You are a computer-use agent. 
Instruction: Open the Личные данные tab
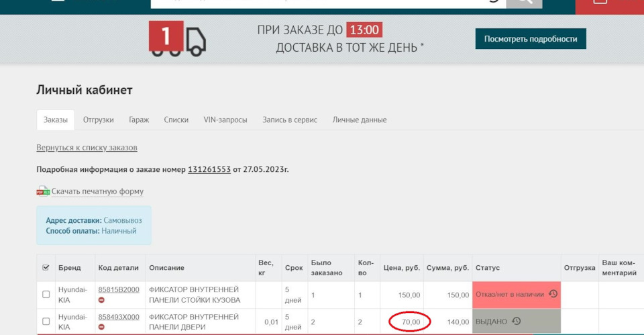coord(360,120)
